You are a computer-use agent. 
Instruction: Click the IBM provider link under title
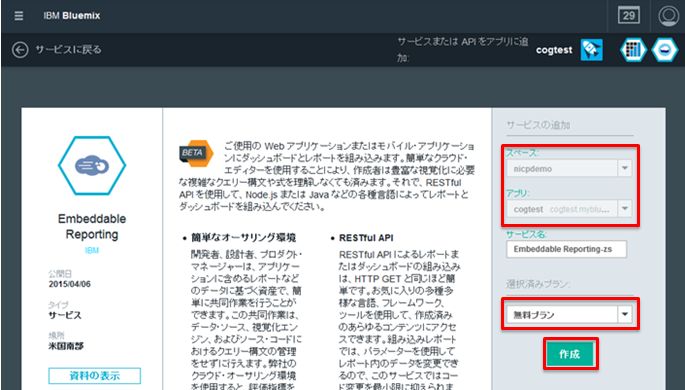click(x=92, y=251)
